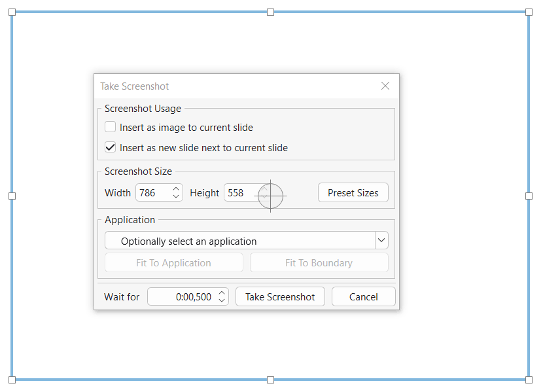Uncheck Insert as new slide next to current slide

tap(111, 147)
